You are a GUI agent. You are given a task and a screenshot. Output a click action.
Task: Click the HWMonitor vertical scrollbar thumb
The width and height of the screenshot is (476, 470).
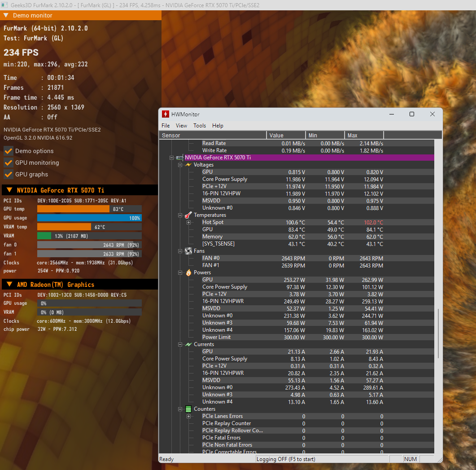(438, 333)
